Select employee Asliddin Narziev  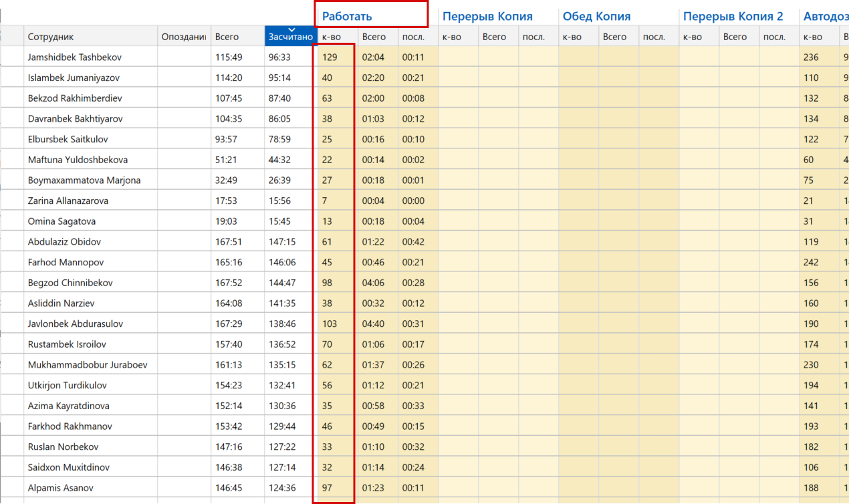[x=62, y=303]
